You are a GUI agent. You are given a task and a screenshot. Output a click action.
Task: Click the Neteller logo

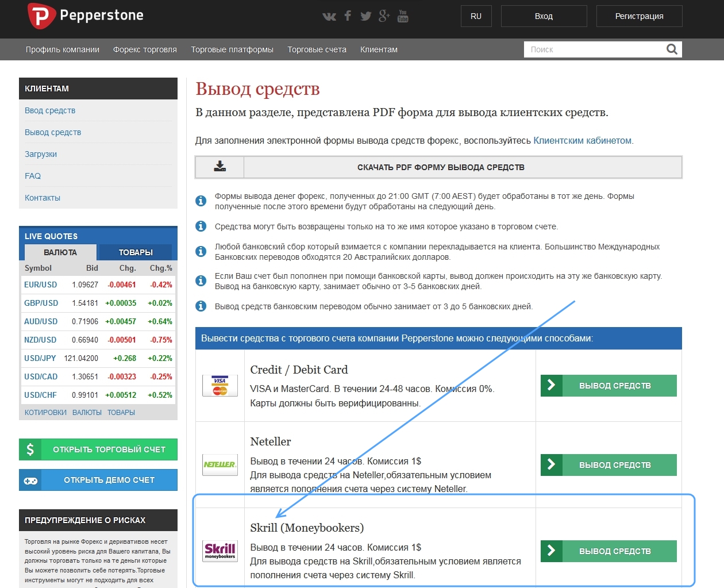click(x=220, y=464)
